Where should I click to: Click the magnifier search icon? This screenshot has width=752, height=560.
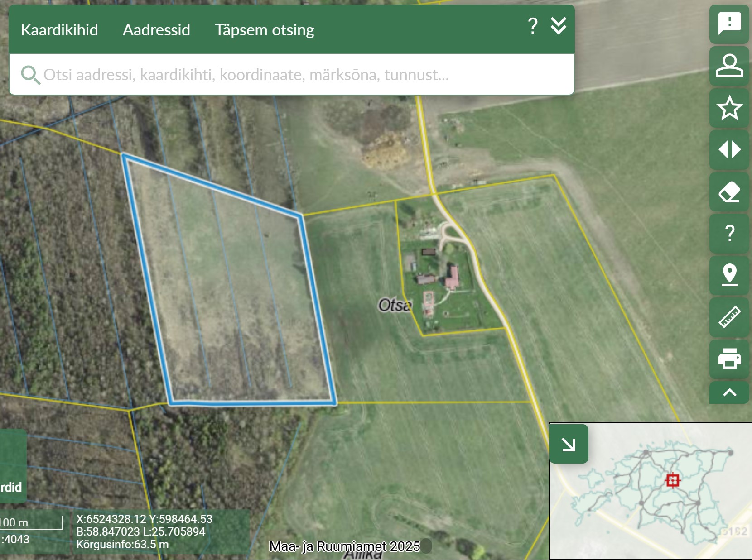point(30,75)
